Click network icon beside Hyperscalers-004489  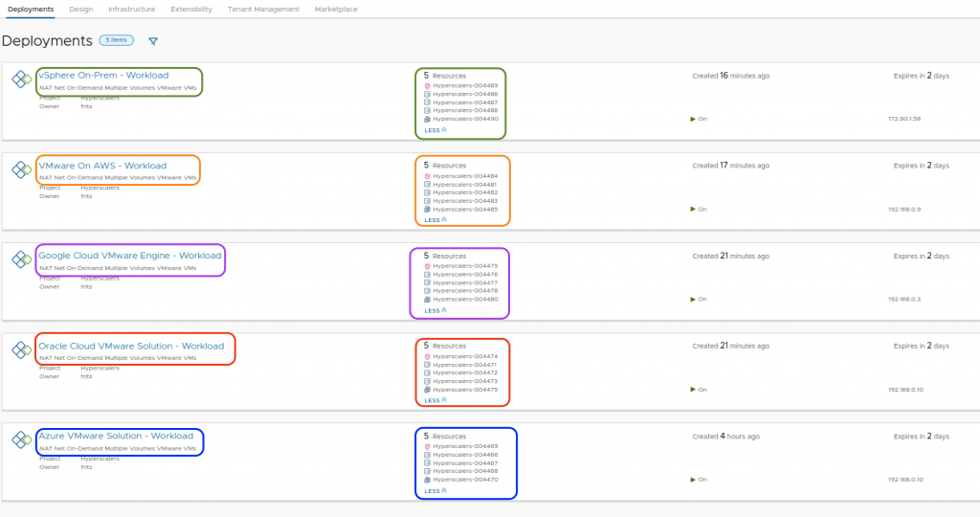point(428,85)
